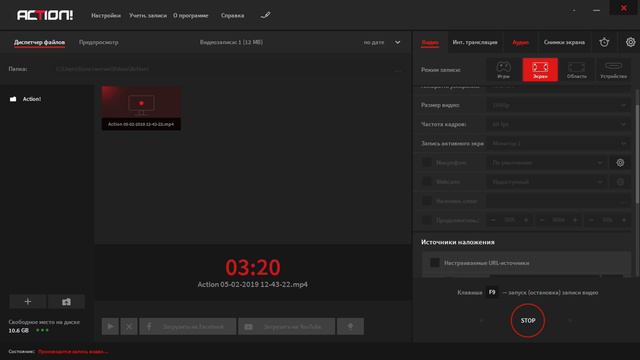Upload the recording to Facebook
This screenshot has width=640, height=360.
click(x=188, y=327)
